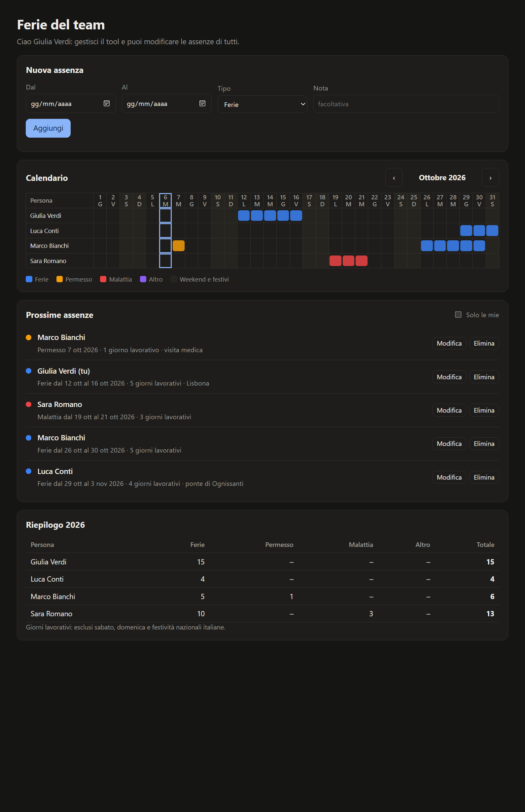
Task: Click the Aggiungi button
Action: coord(48,128)
